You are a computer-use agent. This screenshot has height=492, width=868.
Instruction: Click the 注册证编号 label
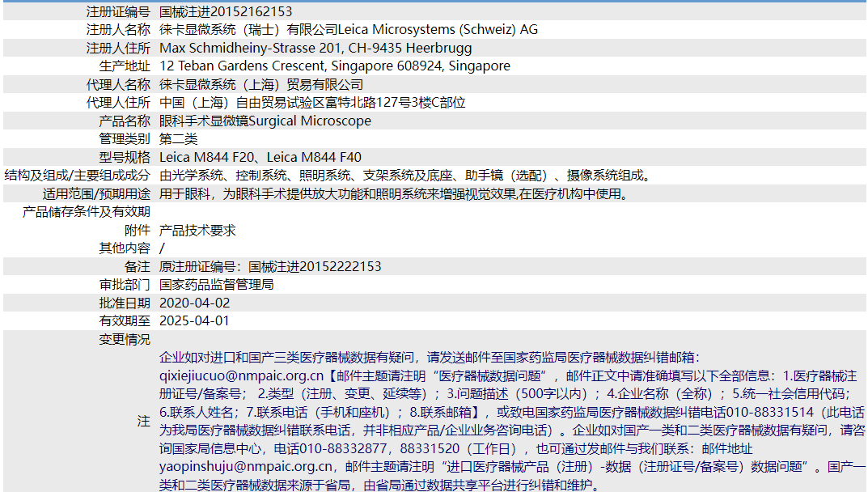[118, 11]
